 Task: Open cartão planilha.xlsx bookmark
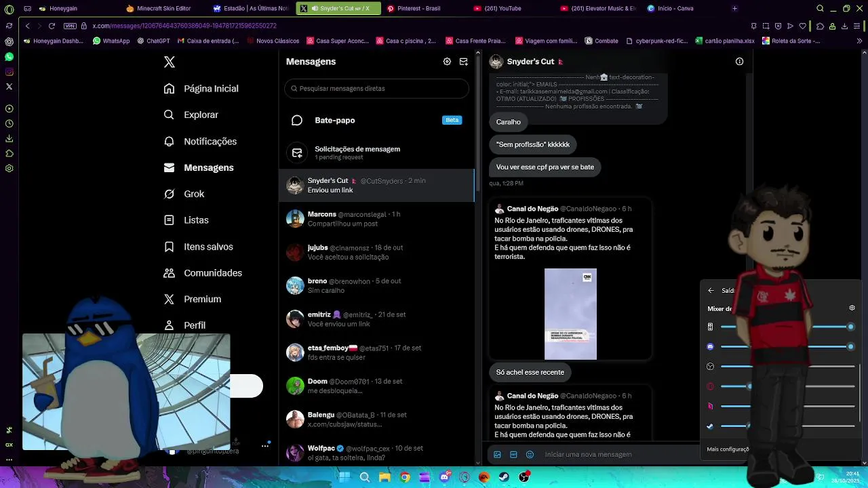pos(725,41)
